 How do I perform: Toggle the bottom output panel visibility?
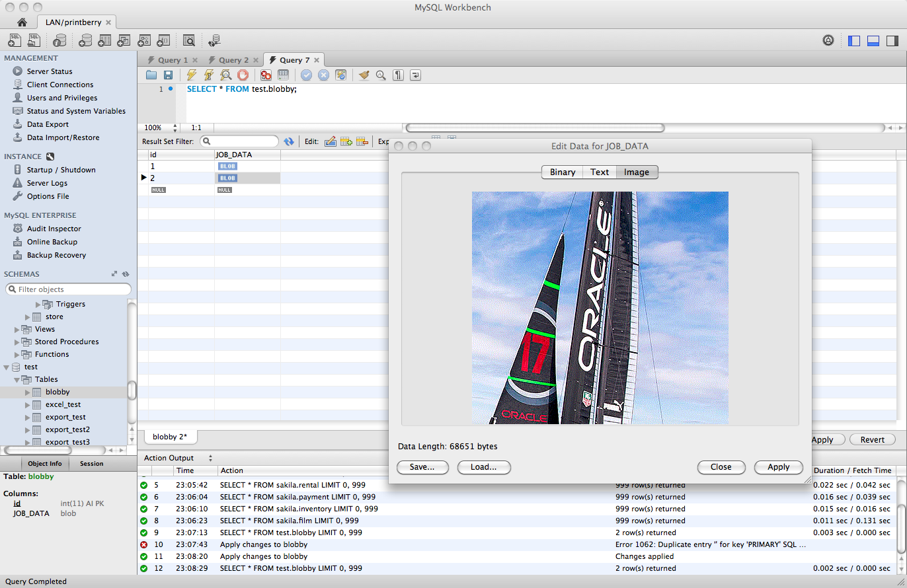coord(873,40)
